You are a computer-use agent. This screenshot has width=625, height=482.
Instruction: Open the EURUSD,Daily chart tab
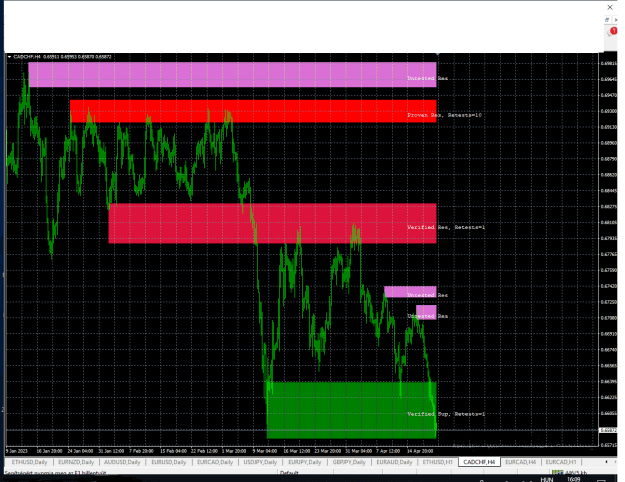169,462
